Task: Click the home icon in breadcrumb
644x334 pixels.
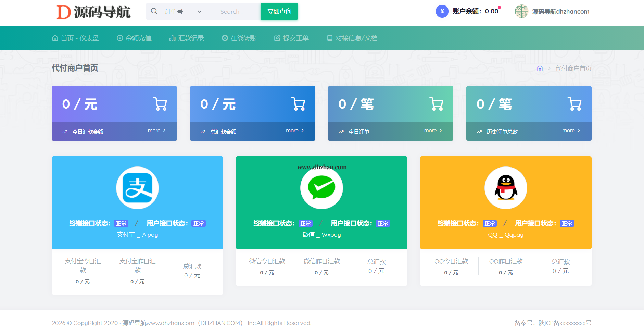Action: pyautogui.click(x=540, y=69)
